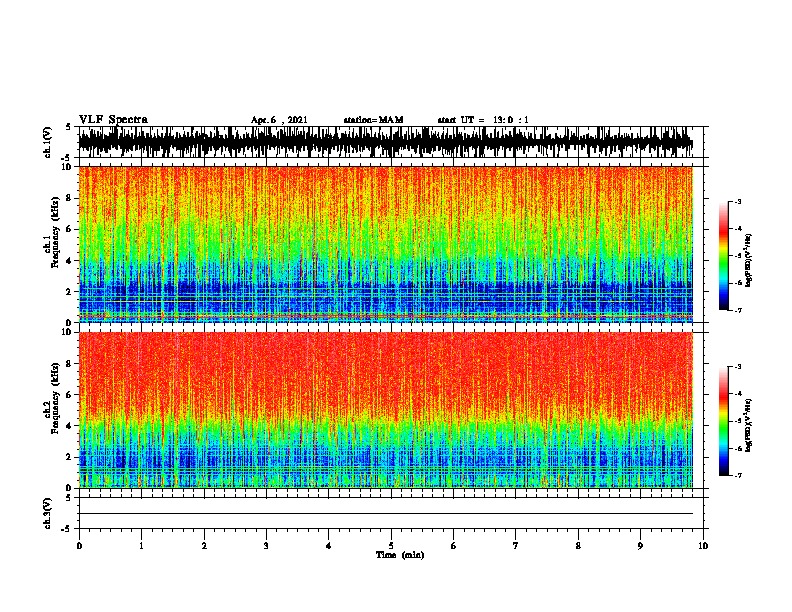Click the ch.1 waveform amplitude trace

coord(385,142)
